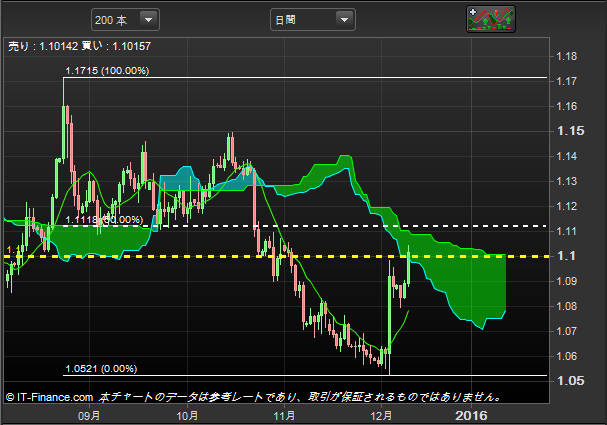Image resolution: width=607 pixels, height=425 pixels.
Task: Click the 12月 date axis label
Action: [381, 416]
